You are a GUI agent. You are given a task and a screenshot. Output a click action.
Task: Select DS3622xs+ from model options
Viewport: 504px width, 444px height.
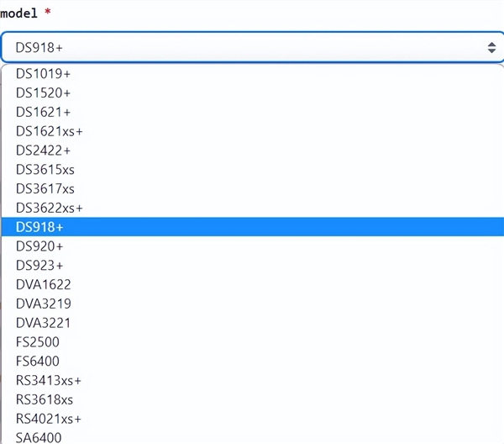(x=253, y=208)
